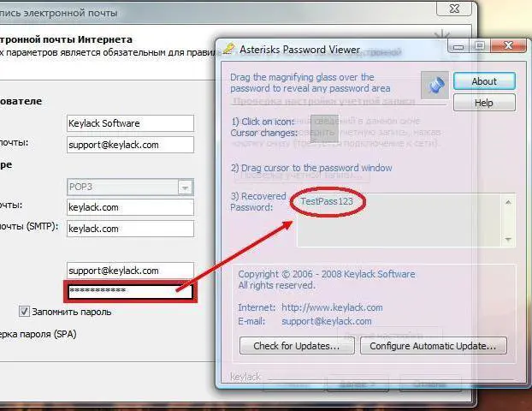Click the Copyright 2006 - 2008 Keylack Software text

(327, 274)
